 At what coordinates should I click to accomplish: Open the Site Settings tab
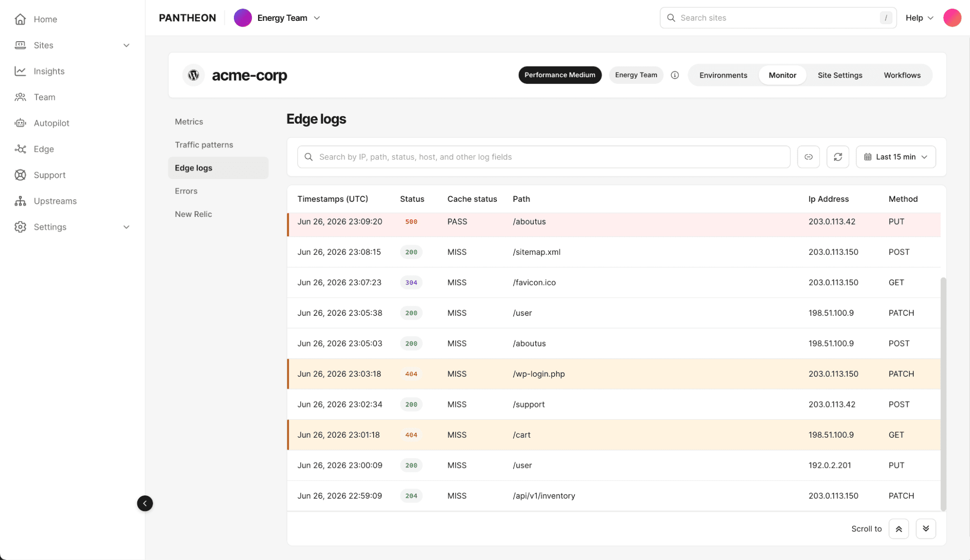click(x=839, y=75)
